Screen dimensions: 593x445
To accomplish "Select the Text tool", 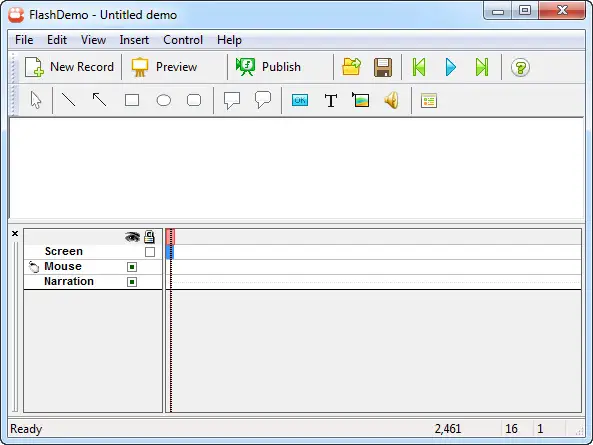I will (x=331, y=101).
